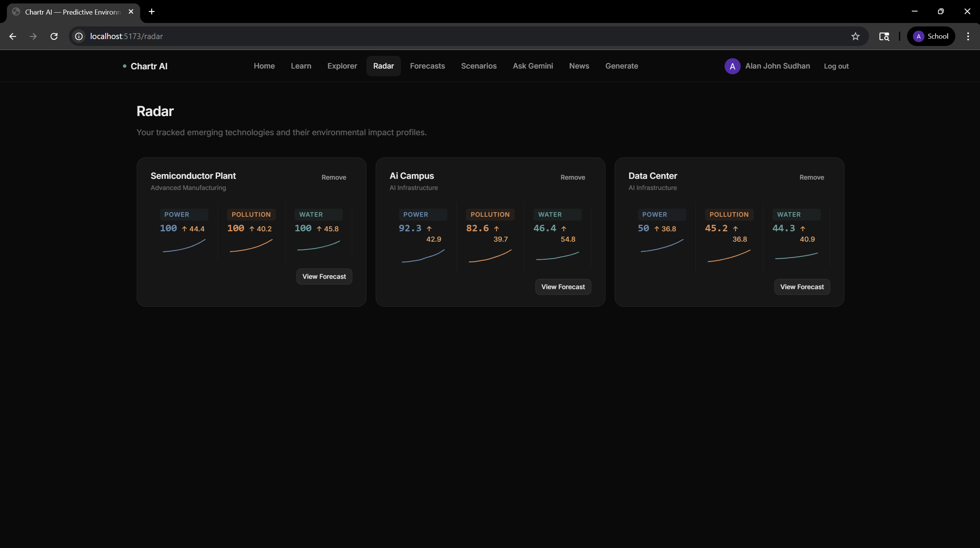This screenshot has width=980, height=548.
Task: Click the browser reload icon
Action: point(54,36)
